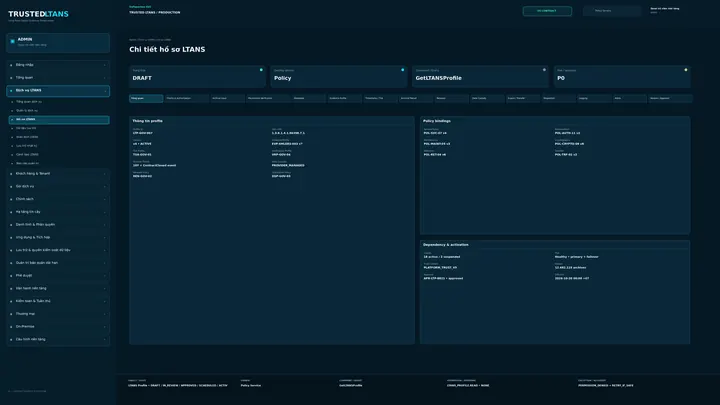The image size is (720, 405).
Task: Expand Quản trị bảo quản dài hạn chevron
Action: tap(105, 263)
